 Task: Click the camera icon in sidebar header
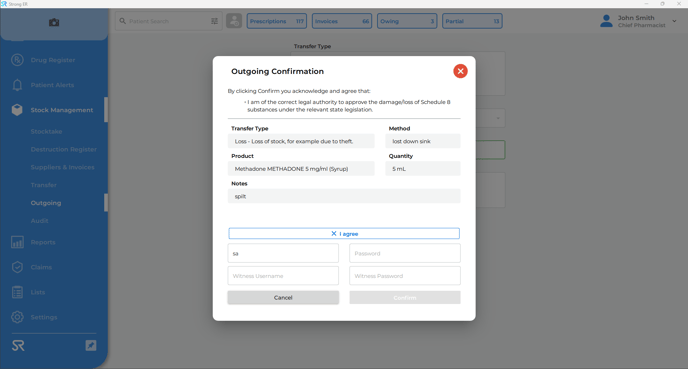coord(54,22)
